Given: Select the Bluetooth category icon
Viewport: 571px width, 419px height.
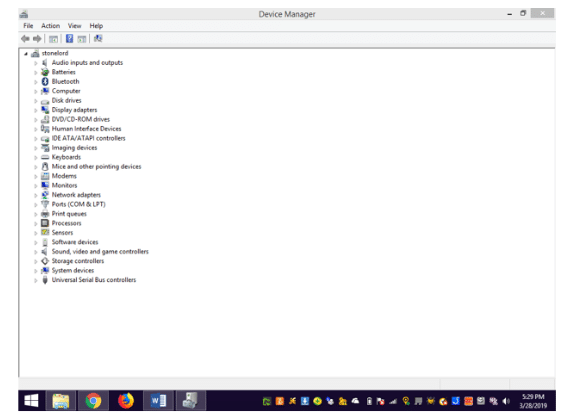Looking at the screenshot, I should 45,82.
